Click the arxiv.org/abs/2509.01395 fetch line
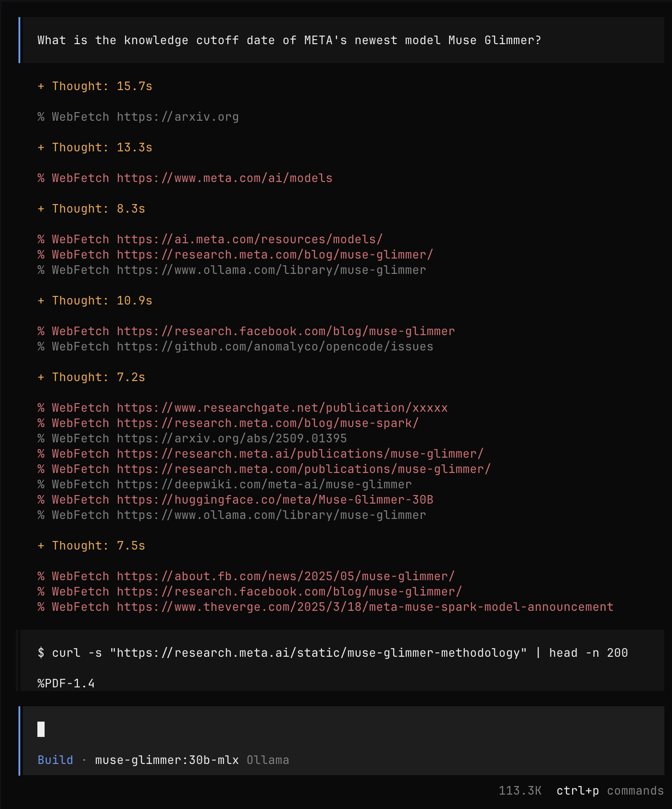The width and height of the screenshot is (672, 809). click(192, 438)
